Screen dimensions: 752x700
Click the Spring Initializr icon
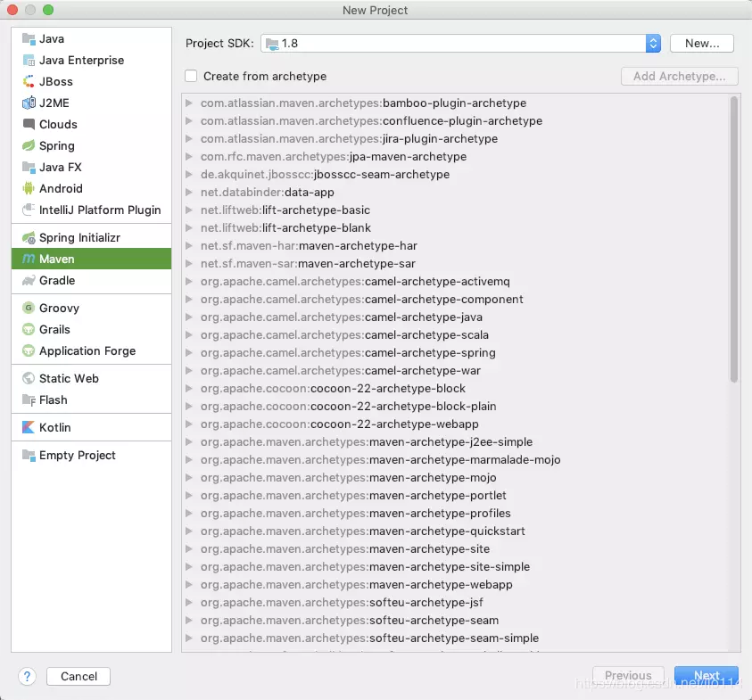pos(29,238)
